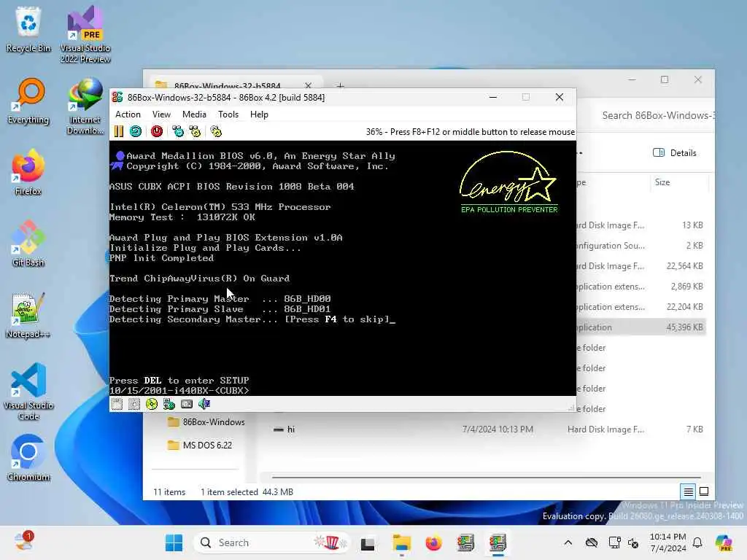This screenshot has height=560, width=747.
Task: Switch Explorer to large thumbnails view
Action: pyautogui.click(x=704, y=491)
